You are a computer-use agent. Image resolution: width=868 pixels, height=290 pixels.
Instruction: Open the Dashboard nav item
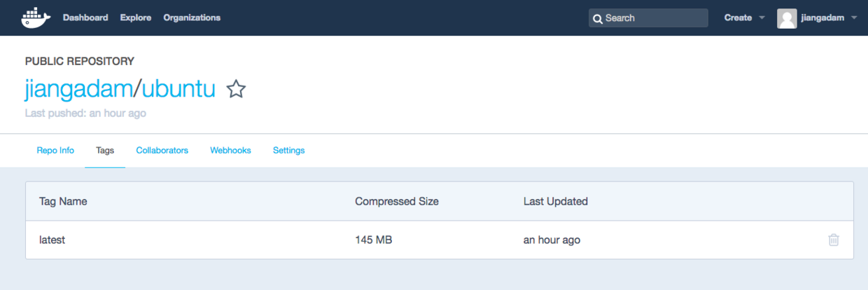[85, 18]
